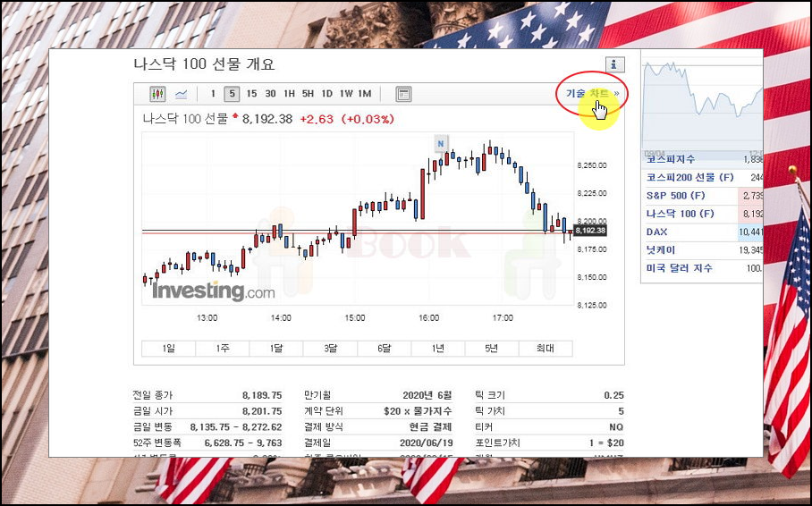Click the 틱 크기 value 0.25
The width and height of the screenshot is (812, 506).
click(x=613, y=395)
